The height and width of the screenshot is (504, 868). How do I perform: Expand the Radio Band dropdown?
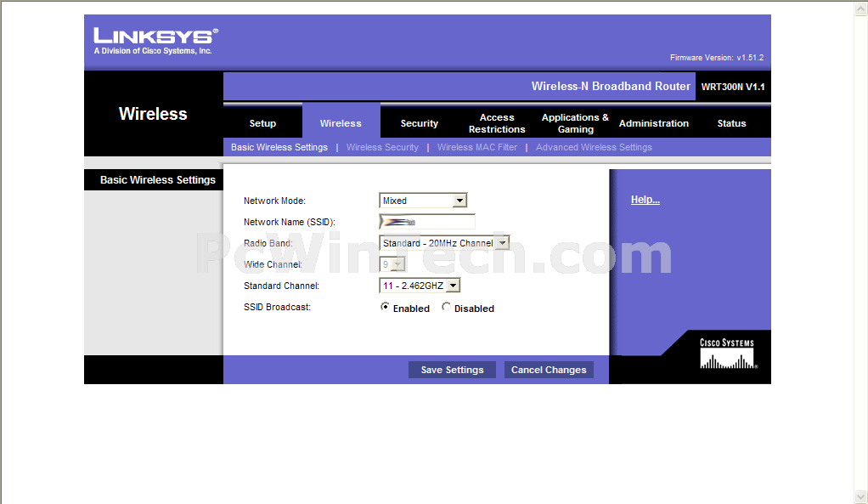[444, 243]
